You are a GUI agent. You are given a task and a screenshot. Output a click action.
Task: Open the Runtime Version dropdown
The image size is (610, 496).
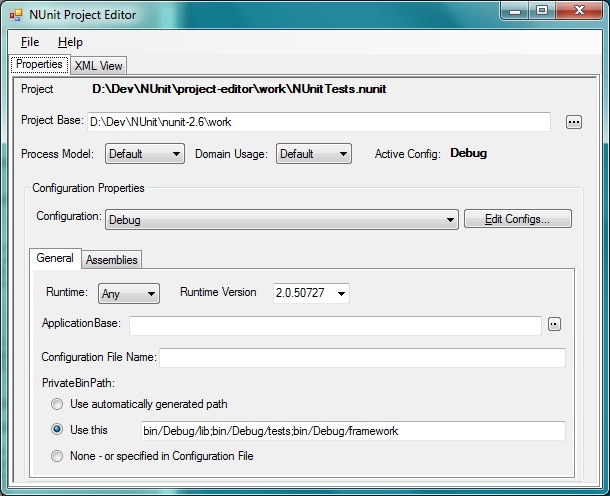[310, 293]
